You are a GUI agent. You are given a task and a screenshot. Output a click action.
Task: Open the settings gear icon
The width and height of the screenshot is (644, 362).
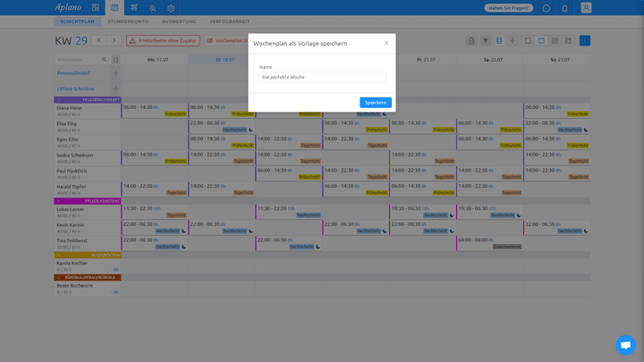pyautogui.click(x=171, y=8)
